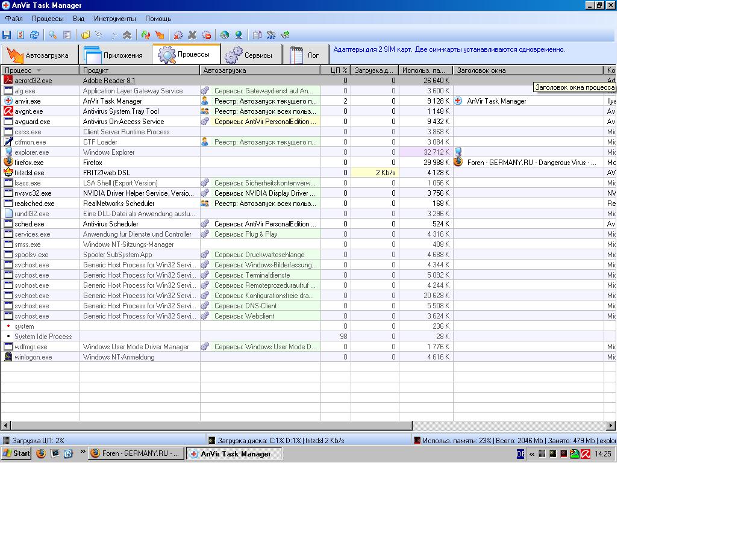Click the globe on stand toolbar icon

(239, 35)
